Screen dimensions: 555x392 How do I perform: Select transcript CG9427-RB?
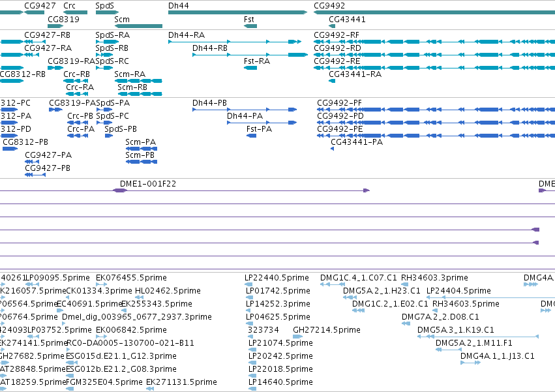click(x=35, y=42)
